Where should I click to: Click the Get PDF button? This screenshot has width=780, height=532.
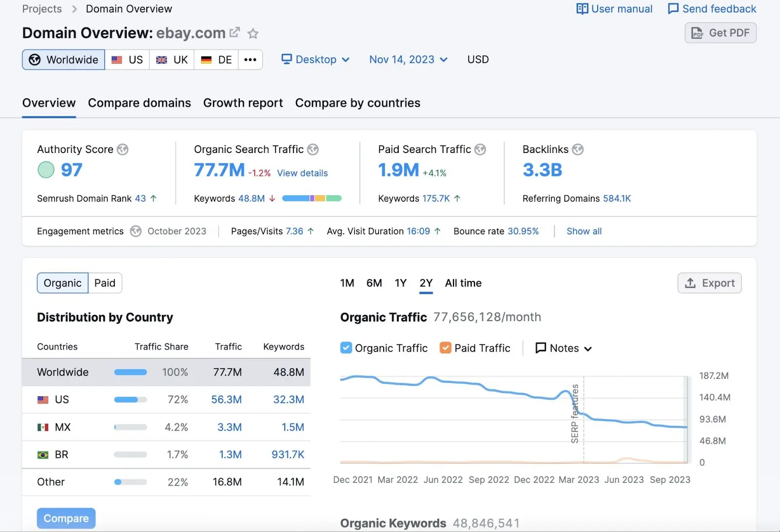coord(721,33)
